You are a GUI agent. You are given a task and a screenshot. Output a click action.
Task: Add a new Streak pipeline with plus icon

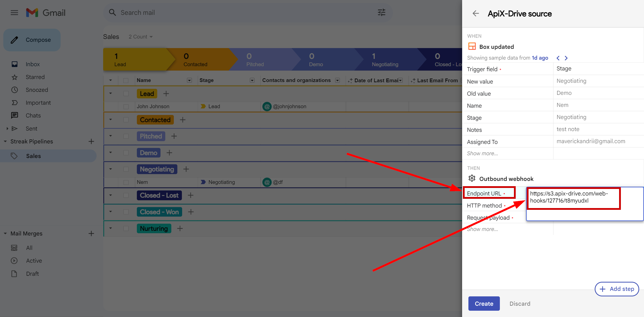click(x=91, y=141)
